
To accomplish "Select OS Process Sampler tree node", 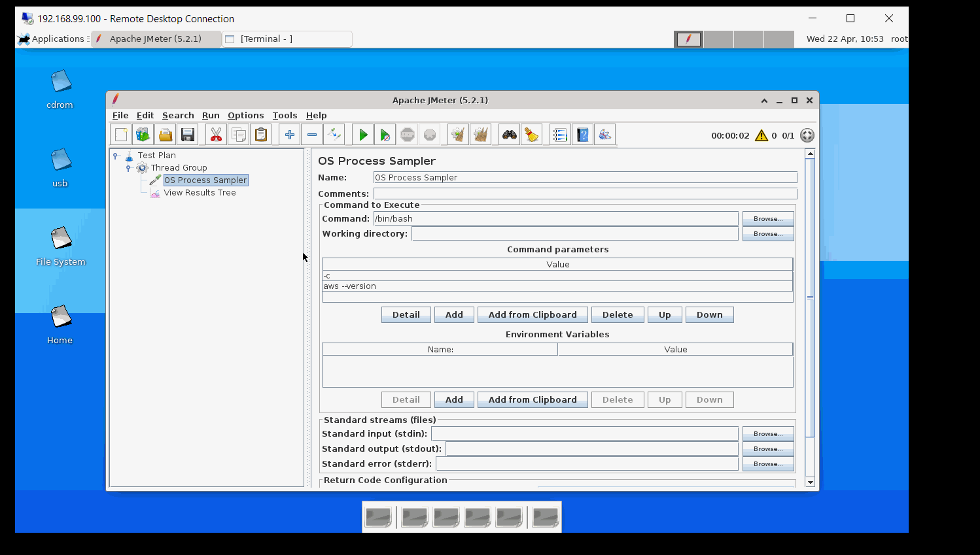I will [x=205, y=180].
